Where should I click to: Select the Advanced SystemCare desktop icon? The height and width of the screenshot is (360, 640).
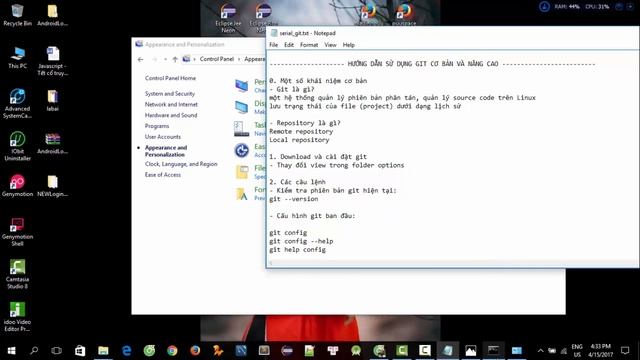(x=17, y=104)
